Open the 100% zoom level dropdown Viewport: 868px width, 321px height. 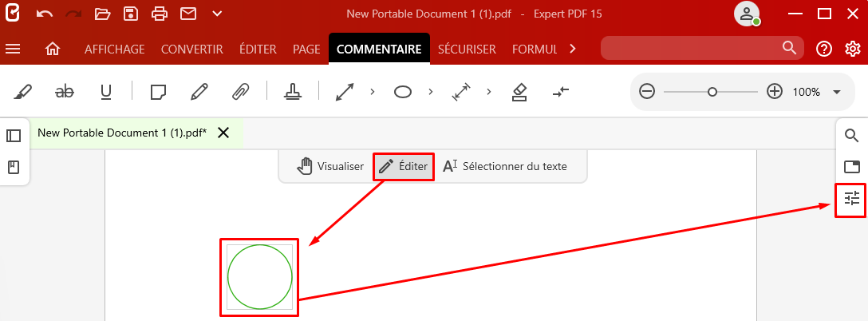[836, 92]
